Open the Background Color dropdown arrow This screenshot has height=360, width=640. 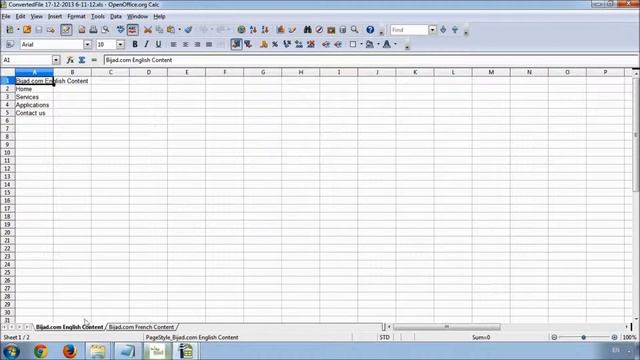[x=378, y=44]
